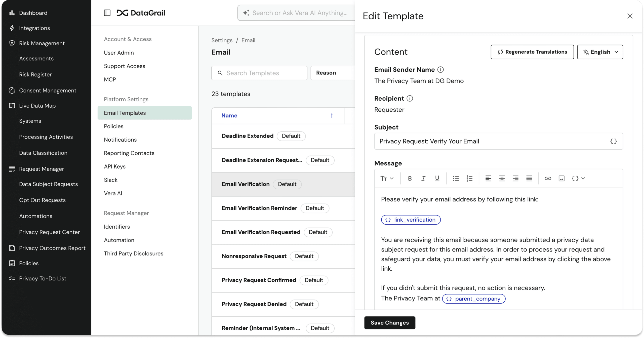Open Opt Out Requests
The height and width of the screenshot is (338, 644).
tap(43, 200)
